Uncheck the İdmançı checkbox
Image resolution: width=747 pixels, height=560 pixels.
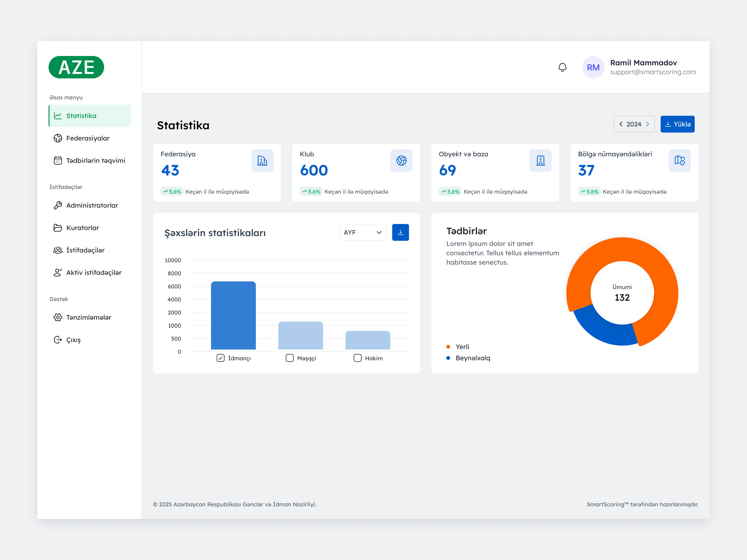click(x=220, y=358)
